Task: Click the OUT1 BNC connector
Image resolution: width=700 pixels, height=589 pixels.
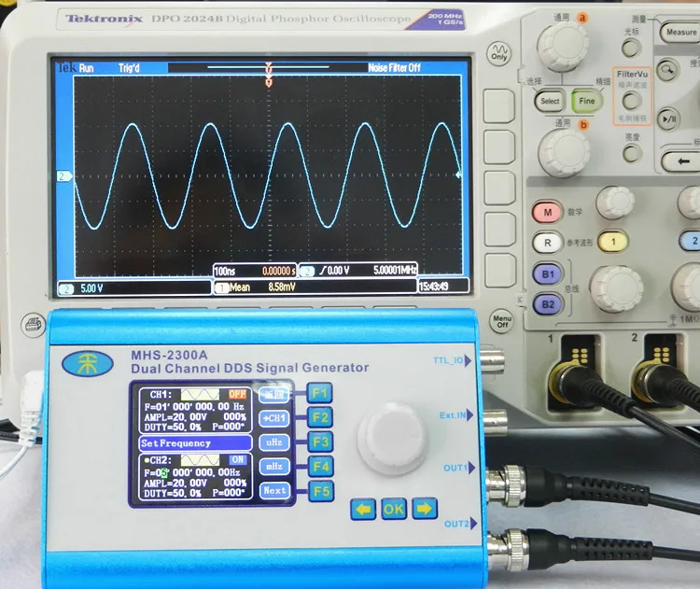Action: pyautogui.click(x=507, y=485)
